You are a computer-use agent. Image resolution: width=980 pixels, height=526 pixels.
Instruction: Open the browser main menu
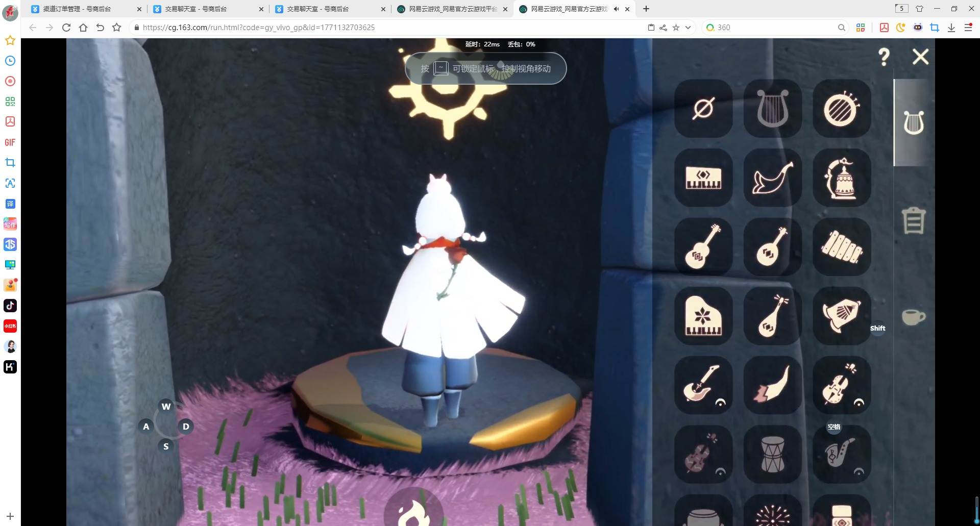(968, 28)
